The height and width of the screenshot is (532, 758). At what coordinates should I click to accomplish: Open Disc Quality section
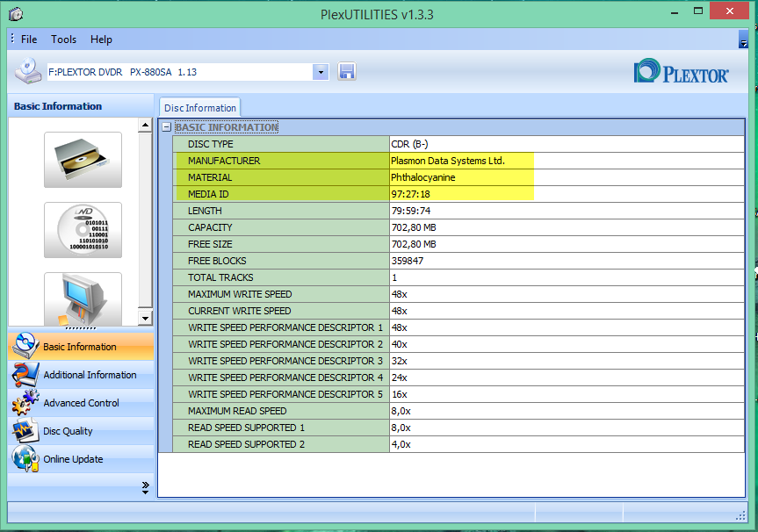[x=81, y=430]
